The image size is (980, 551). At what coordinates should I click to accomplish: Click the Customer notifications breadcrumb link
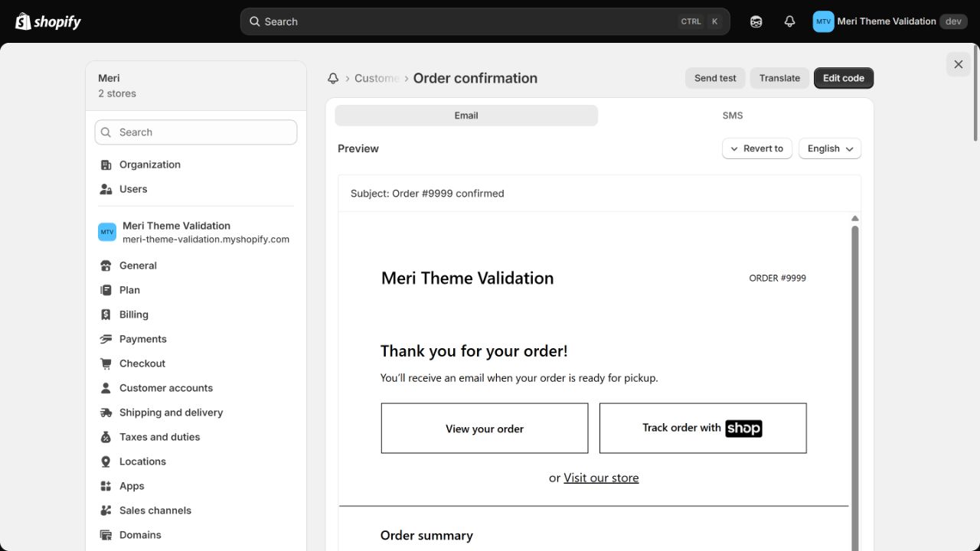pos(377,78)
